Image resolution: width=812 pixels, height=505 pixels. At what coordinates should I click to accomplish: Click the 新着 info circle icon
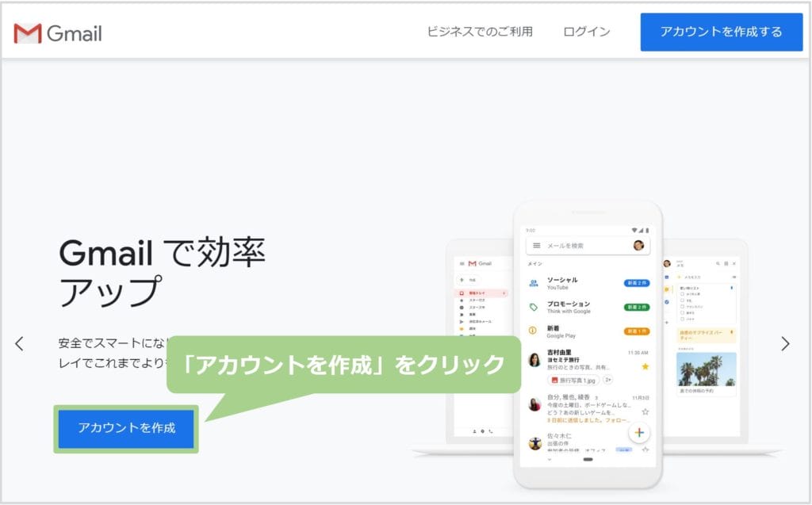(x=533, y=331)
